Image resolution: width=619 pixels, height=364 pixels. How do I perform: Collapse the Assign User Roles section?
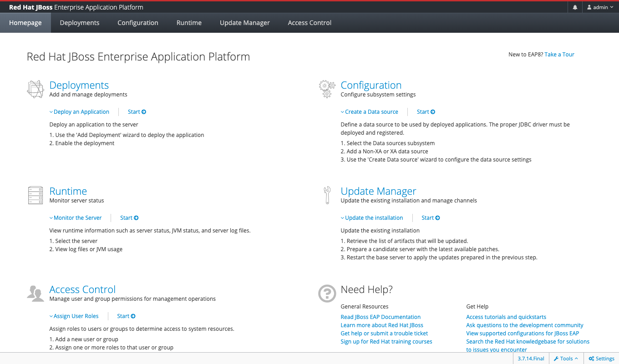click(x=74, y=316)
